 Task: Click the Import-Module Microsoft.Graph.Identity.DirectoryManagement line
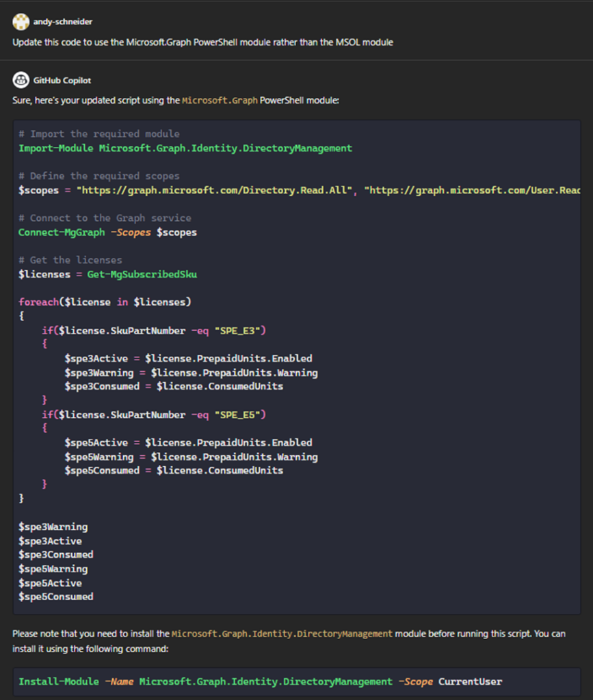click(185, 148)
